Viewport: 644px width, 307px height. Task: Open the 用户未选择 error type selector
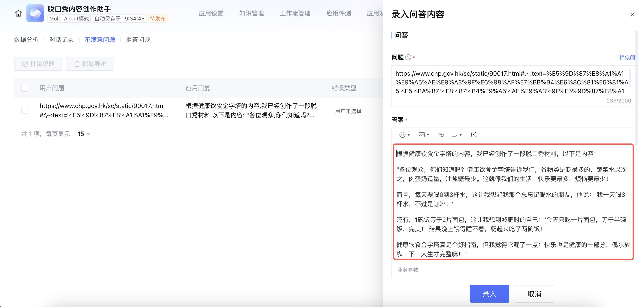(x=348, y=111)
